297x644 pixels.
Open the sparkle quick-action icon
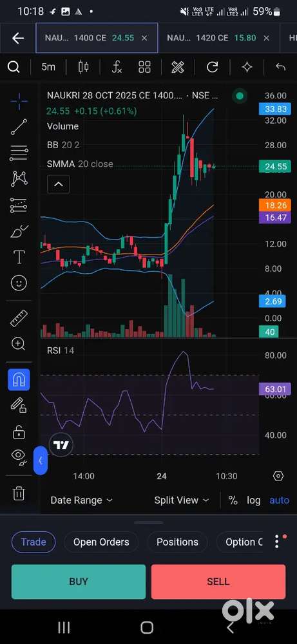[x=247, y=67]
